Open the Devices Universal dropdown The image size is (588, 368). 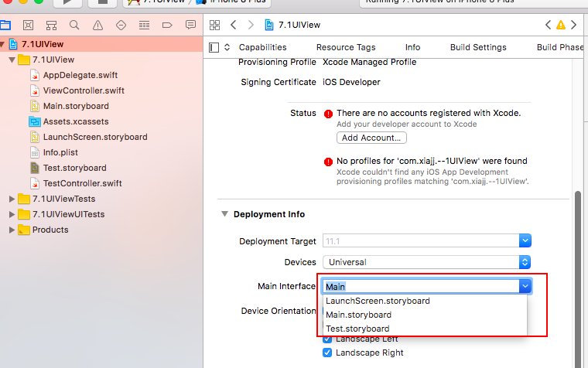(x=426, y=262)
